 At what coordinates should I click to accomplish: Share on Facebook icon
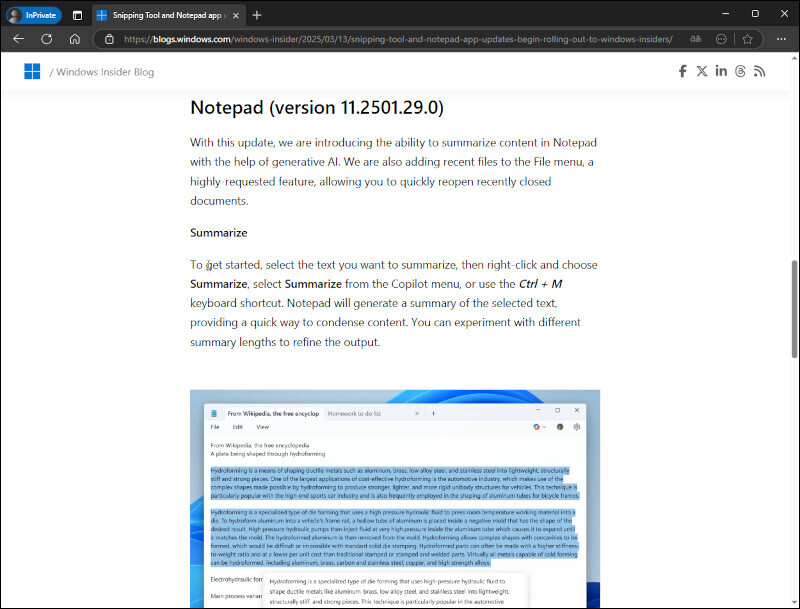[683, 71]
